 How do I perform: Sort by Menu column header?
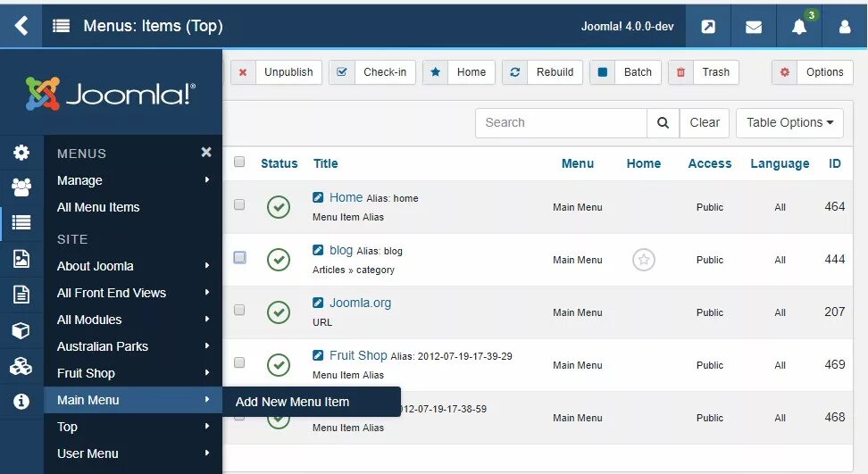coord(578,163)
